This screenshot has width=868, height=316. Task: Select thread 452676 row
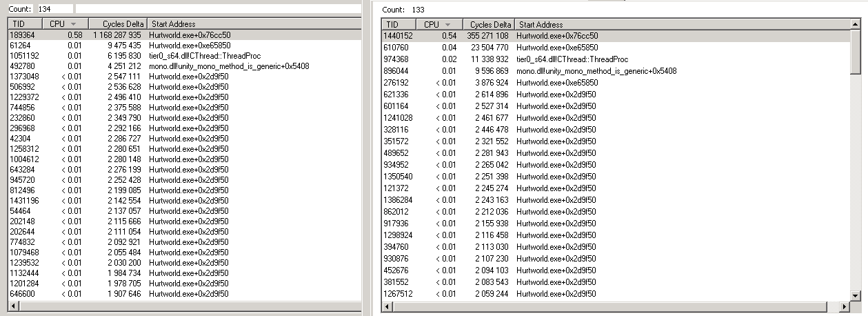615,270
